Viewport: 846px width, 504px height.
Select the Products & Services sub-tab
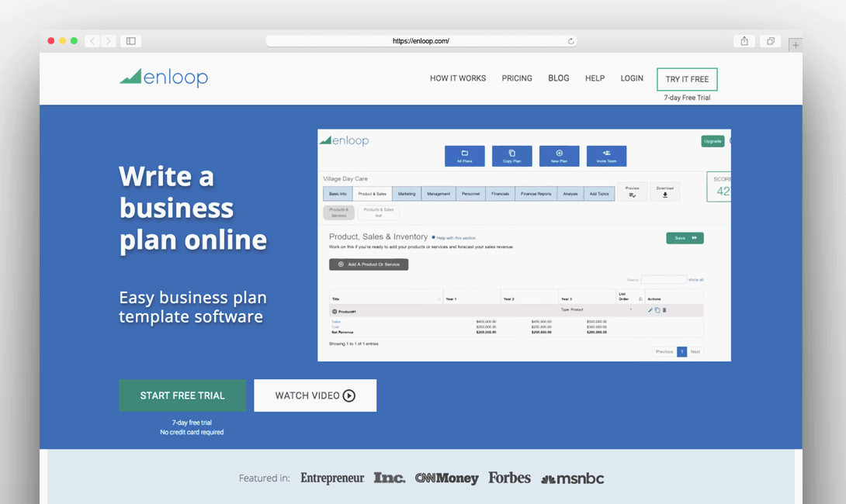(x=339, y=212)
